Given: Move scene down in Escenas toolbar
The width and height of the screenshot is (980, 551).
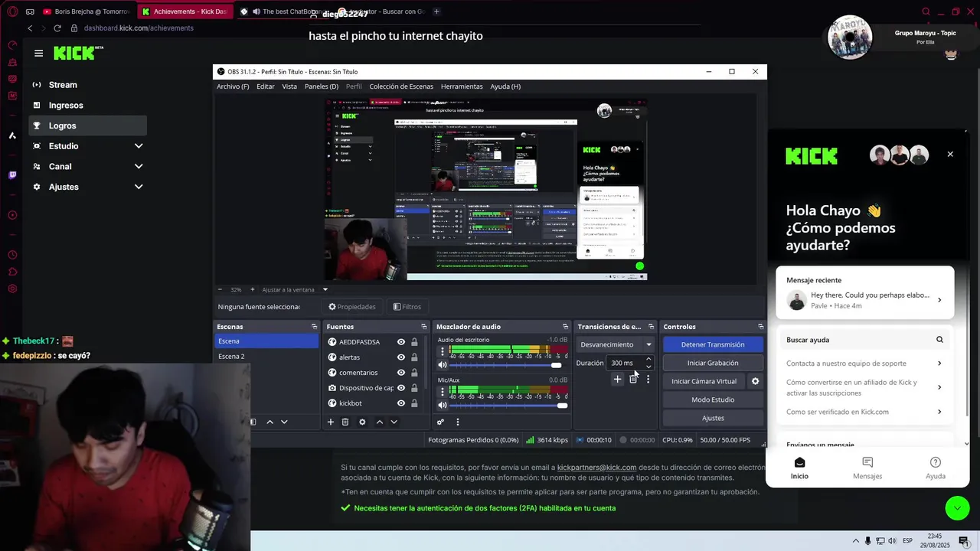Looking at the screenshot, I should click(x=284, y=422).
